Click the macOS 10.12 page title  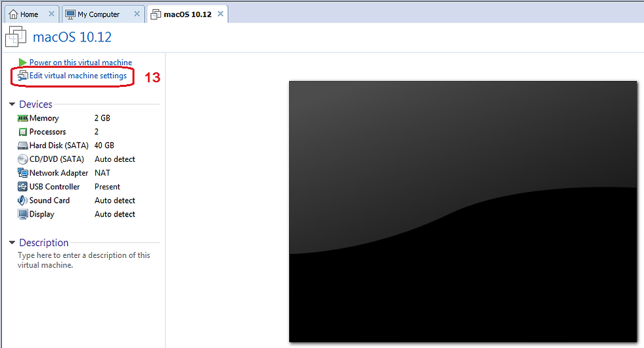click(72, 37)
